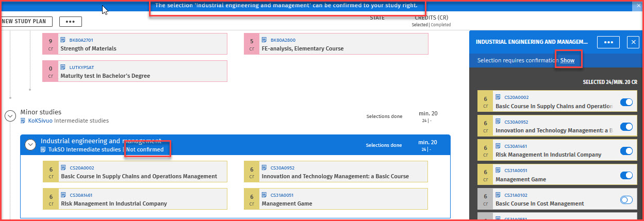Image resolution: width=644 pixels, height=221 pixels.
Task: Click document icon beside CS31A0051 in main plan
Action: pyautogui.click(x=265, y=195)
